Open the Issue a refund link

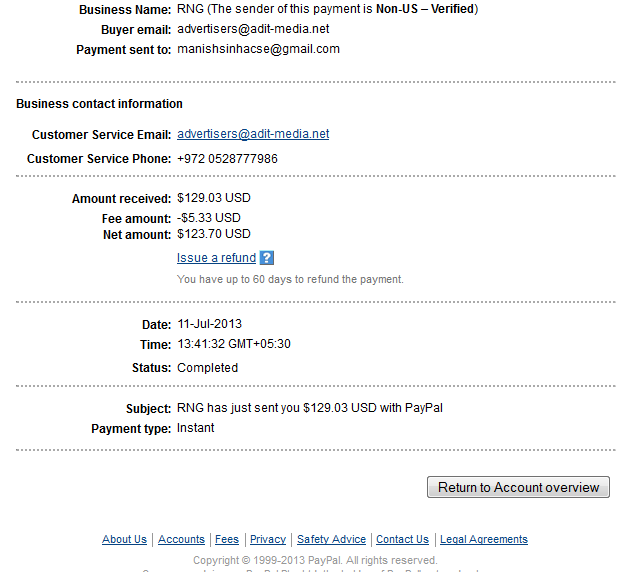[217, 258]
